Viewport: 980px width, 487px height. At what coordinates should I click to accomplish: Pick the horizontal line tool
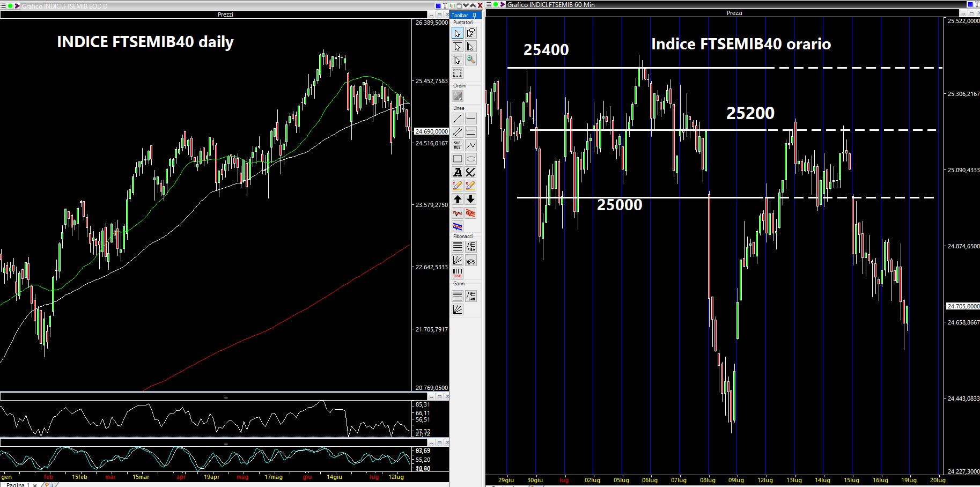(471, 119)
